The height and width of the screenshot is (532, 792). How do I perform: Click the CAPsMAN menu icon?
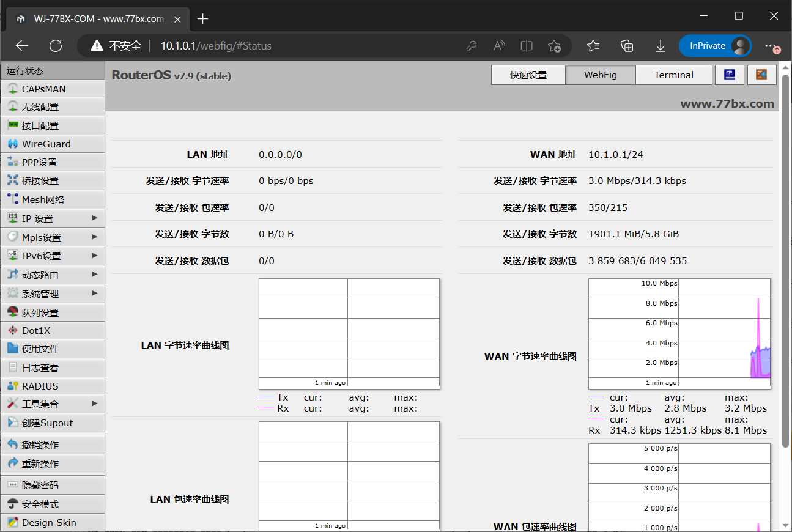click(12, 89)
